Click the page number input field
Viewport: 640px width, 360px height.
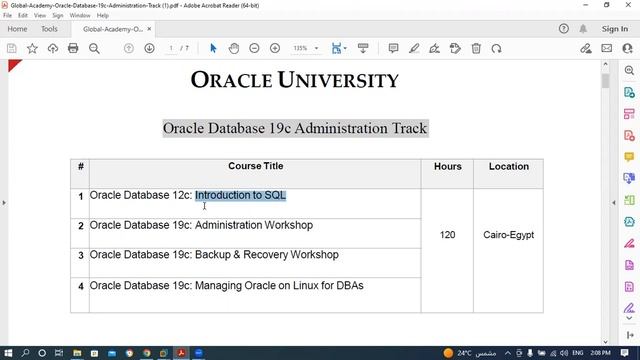171,48
